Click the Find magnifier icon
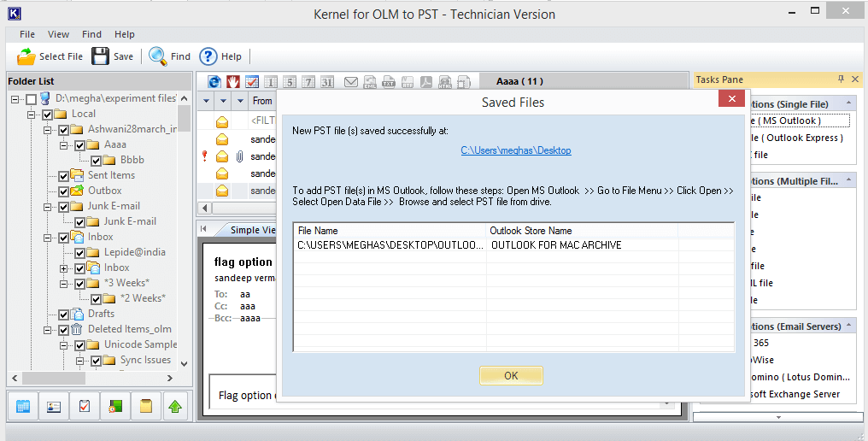Image resolution: width=868 pixels, height=441 pixels. 158,56
